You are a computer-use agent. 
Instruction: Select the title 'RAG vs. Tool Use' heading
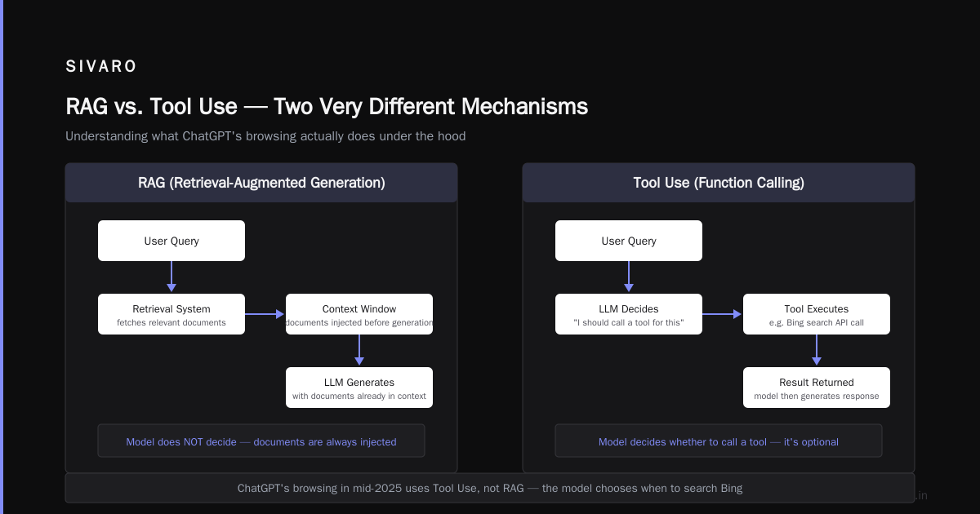327,107
